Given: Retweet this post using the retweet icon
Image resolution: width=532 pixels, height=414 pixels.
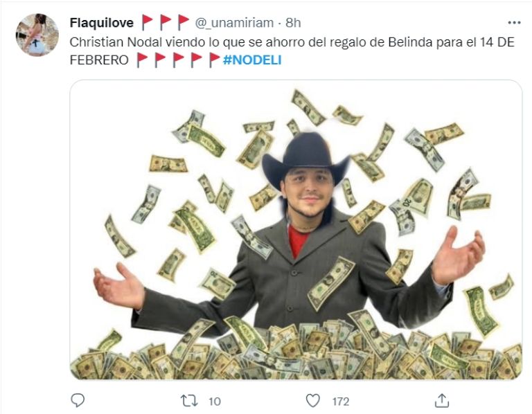Looking at the screenshot, I should coord(189,401).
